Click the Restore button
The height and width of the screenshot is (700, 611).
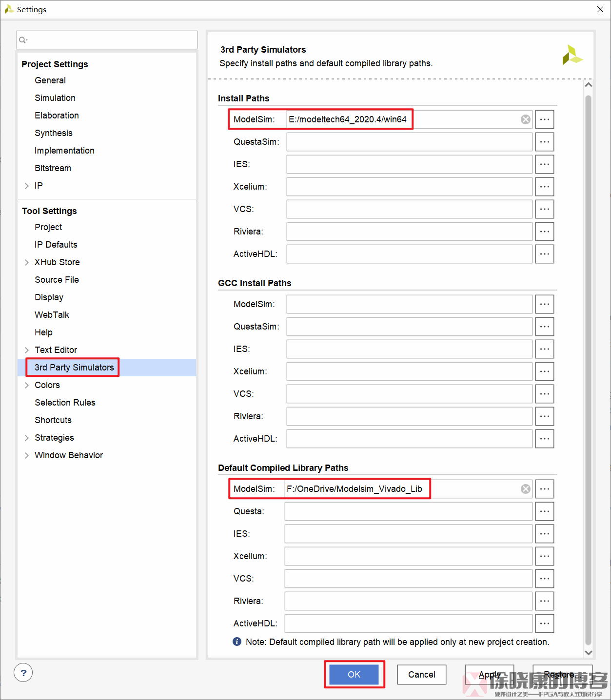point(562,675)
